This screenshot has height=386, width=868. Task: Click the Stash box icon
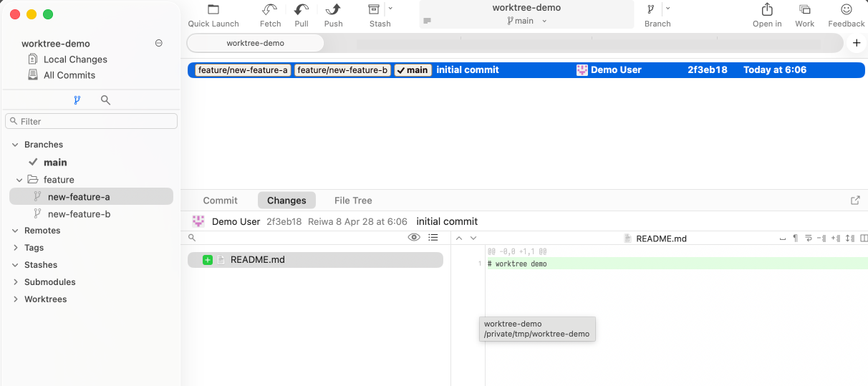(374, 9)
